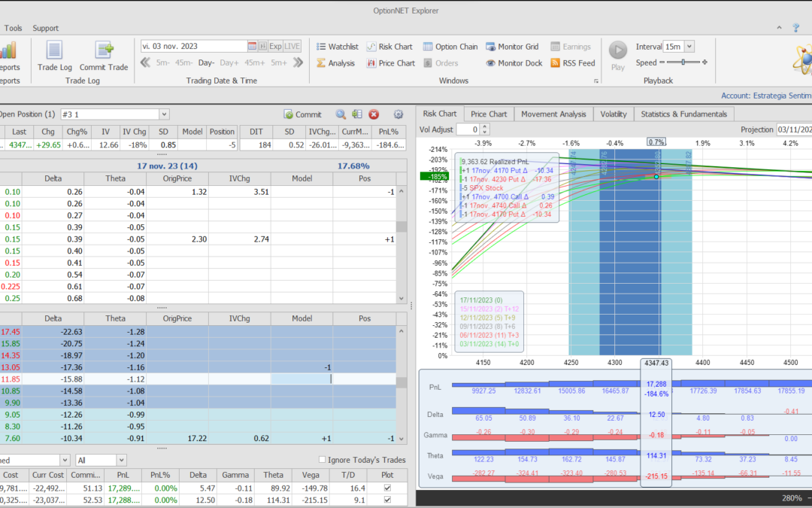Switch to the Movement Analysis tab
The image size is (812, 508).
553,114
